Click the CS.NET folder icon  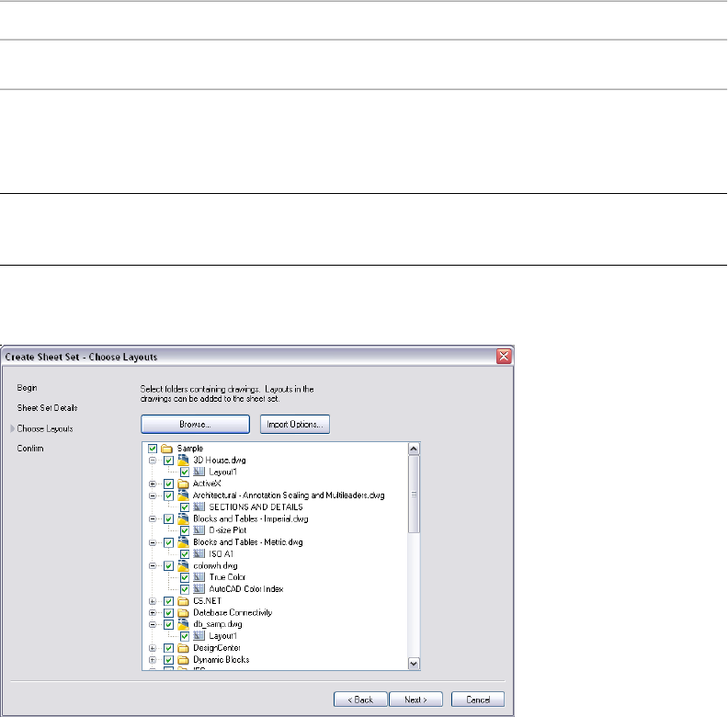click(x=183, y=601)
